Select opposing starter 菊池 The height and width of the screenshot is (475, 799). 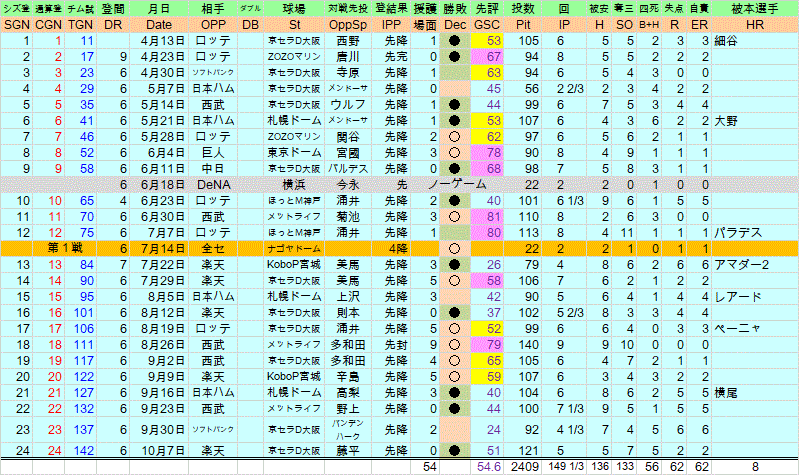348,217
